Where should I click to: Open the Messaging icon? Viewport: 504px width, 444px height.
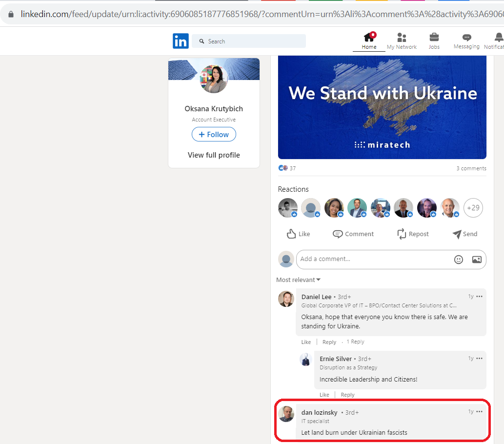pos(467,37)
